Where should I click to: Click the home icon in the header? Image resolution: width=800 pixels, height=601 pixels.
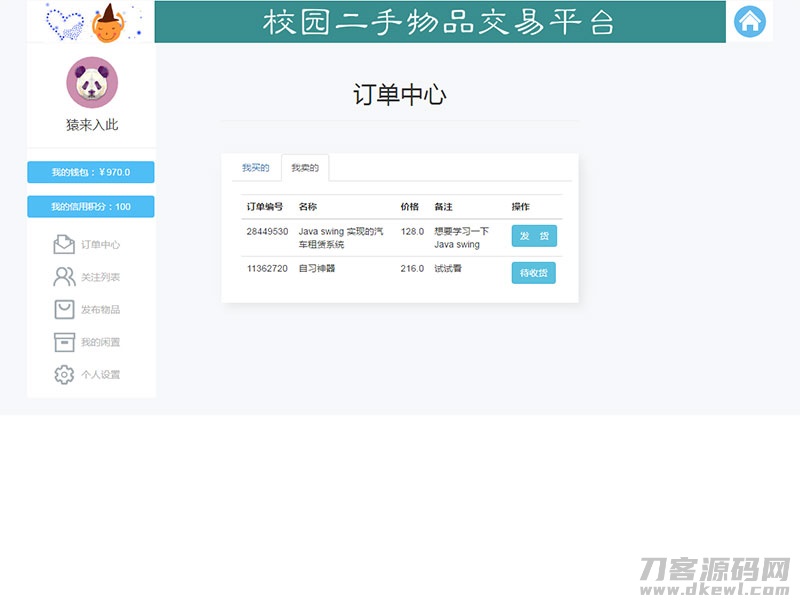(749, 22)
